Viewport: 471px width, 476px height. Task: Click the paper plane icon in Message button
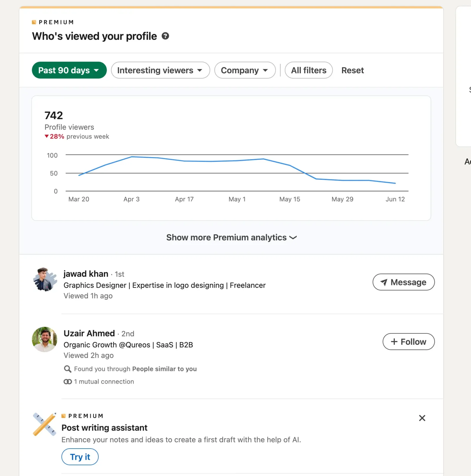[384, 282]
